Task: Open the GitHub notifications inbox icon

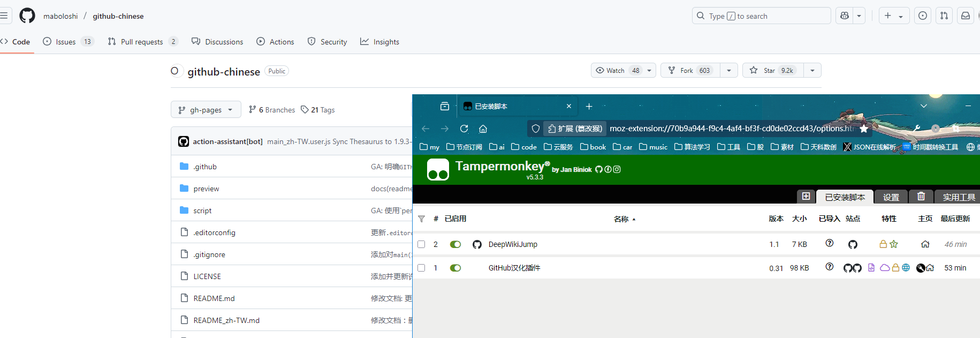Action: coord(966,16)
